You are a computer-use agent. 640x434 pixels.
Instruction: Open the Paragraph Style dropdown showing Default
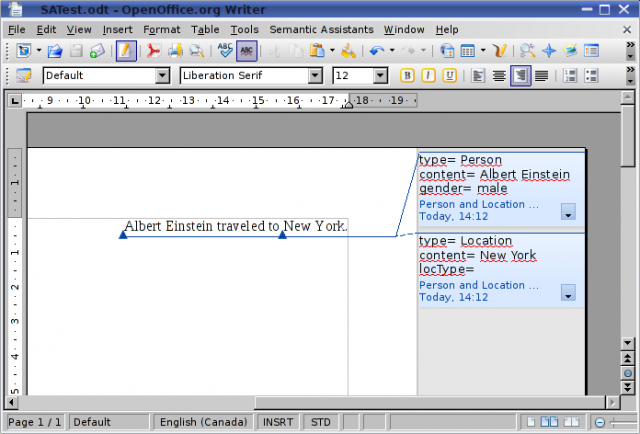click(x=162, y=76)
